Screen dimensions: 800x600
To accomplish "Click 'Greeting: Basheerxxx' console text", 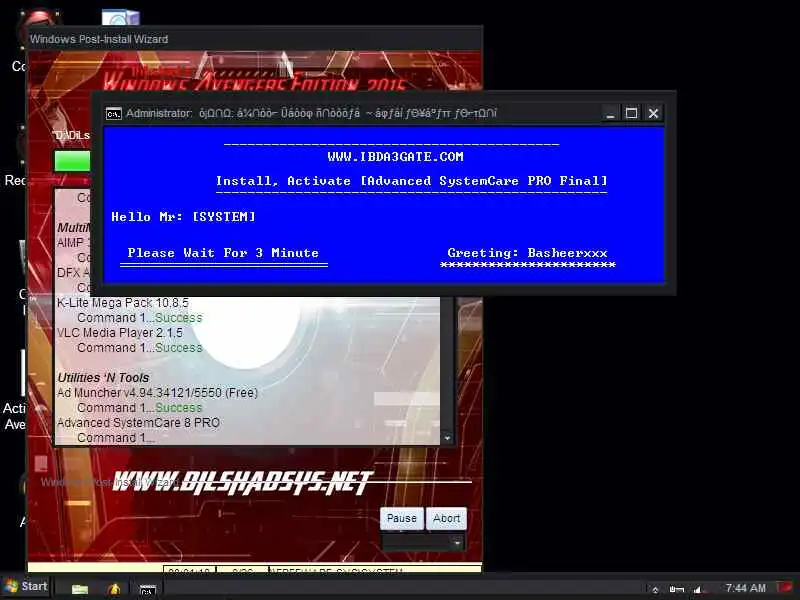I will 528,253.
